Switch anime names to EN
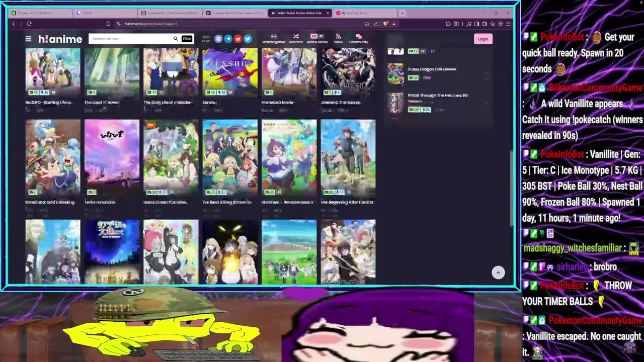Screen dimensions: 644x362 314,36
